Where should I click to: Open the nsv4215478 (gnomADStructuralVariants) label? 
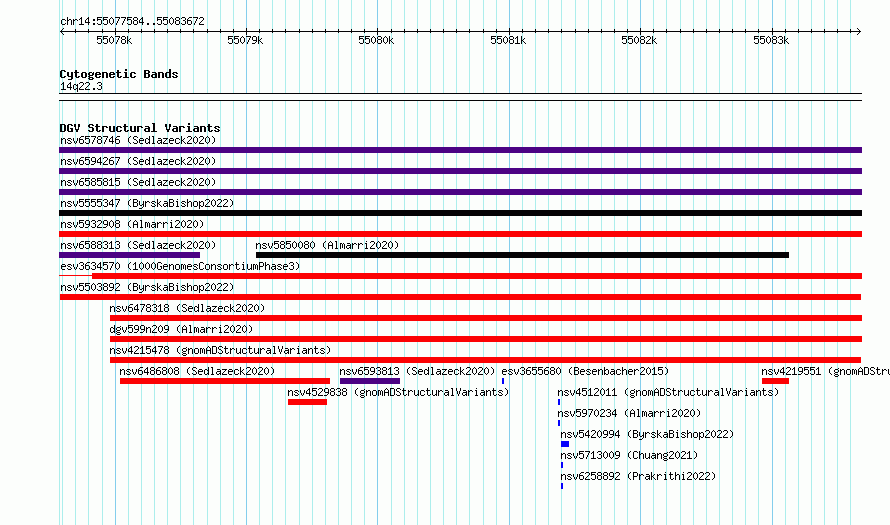point(220,350)
